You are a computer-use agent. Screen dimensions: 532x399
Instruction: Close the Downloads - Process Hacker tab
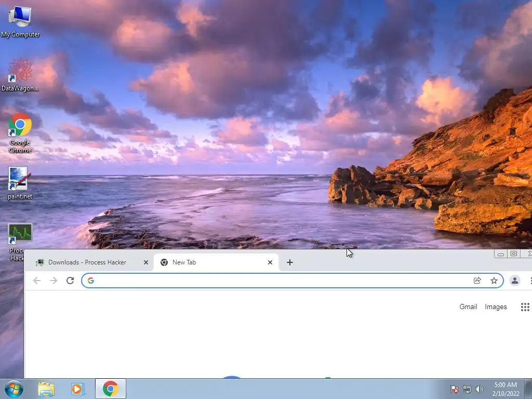click(x=146, y=262)
